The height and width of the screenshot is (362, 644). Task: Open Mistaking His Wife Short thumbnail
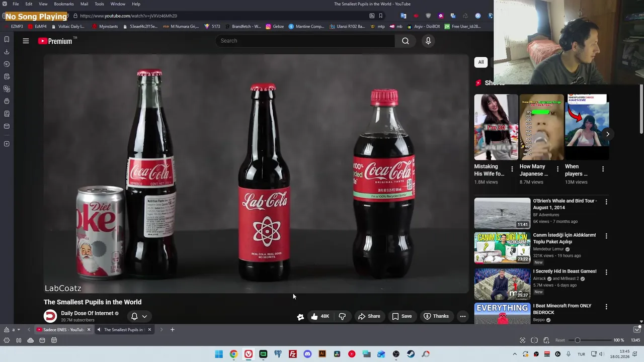coord(496,127)
